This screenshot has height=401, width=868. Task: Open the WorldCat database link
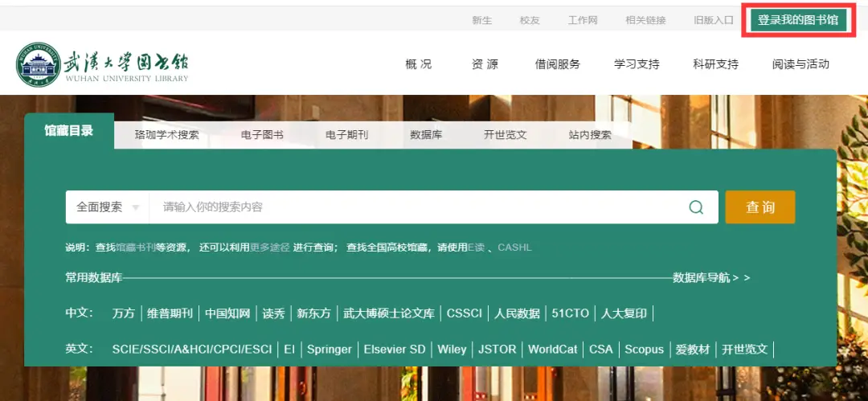[552, 350]
